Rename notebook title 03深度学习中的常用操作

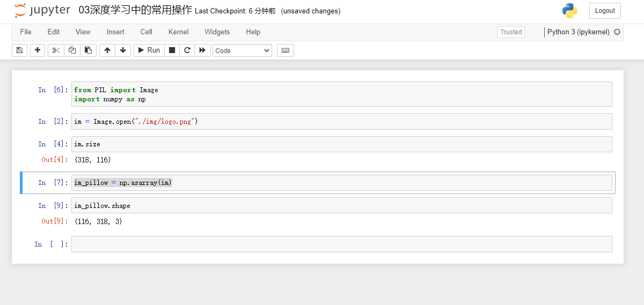point(135,11)
